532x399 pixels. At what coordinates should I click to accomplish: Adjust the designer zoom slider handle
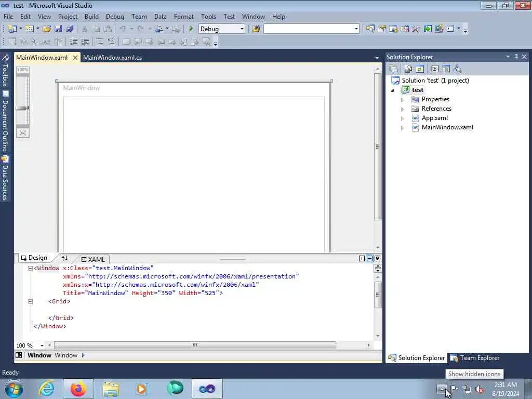click(23, 108)
